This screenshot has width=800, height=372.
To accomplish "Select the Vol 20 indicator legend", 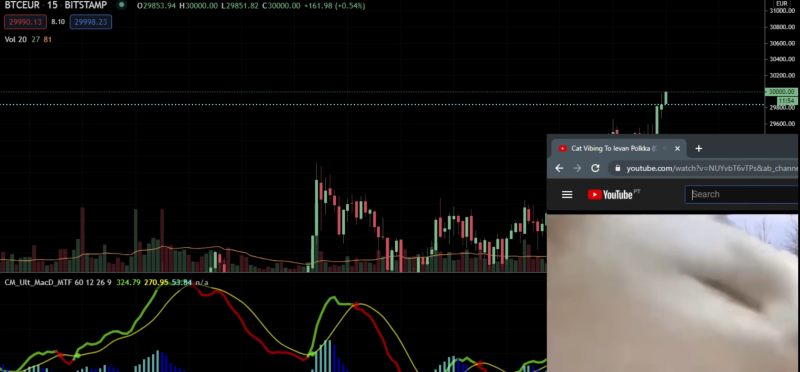I will pos(15,39).
